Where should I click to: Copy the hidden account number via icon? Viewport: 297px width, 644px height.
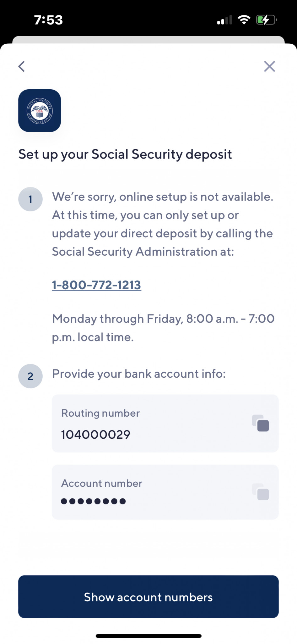(261, 492)
